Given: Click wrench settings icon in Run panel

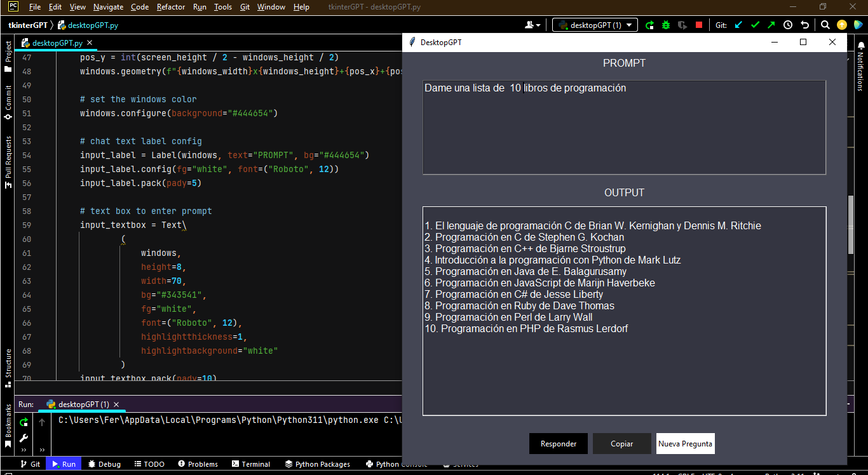Looking at the screenshot, I should (x=24, y=438).
